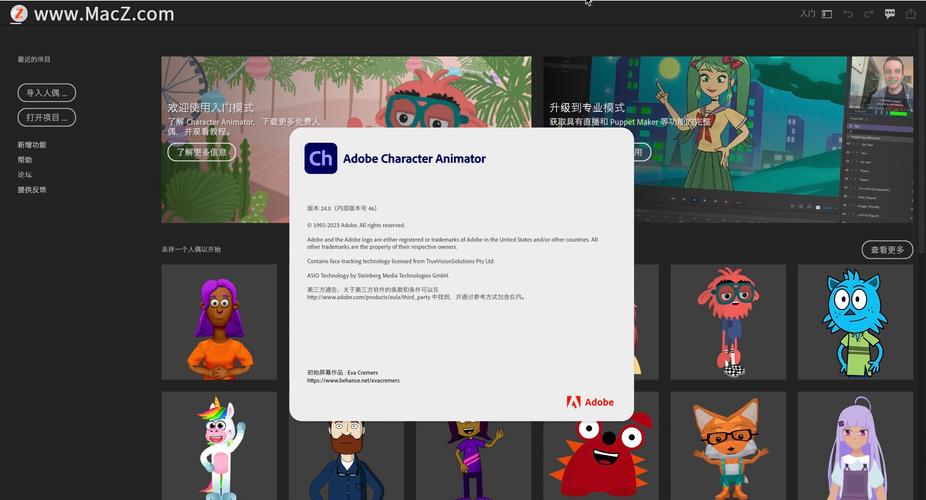
Task: Click the Adobe Character Animator title text
Action: 415,159
